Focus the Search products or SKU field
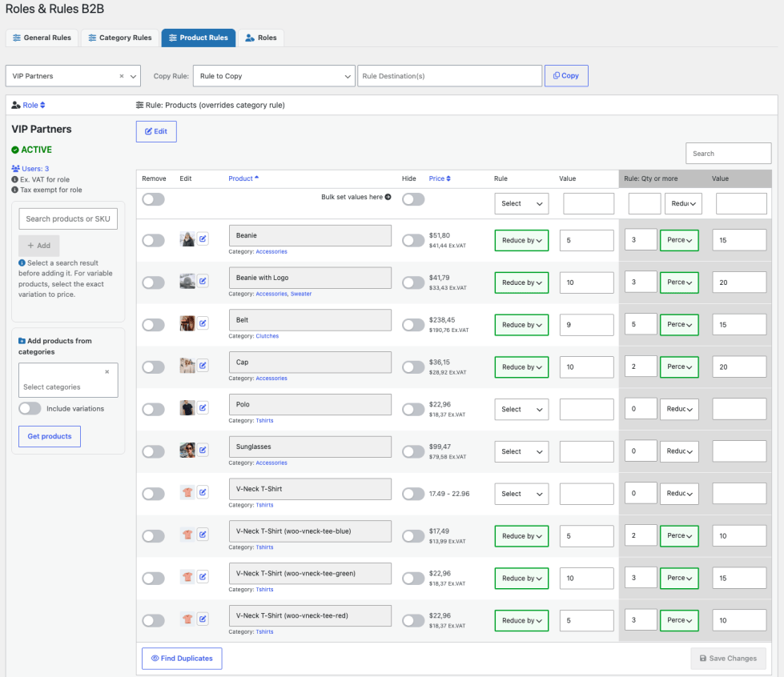784x677 pixels. [68, 218]
